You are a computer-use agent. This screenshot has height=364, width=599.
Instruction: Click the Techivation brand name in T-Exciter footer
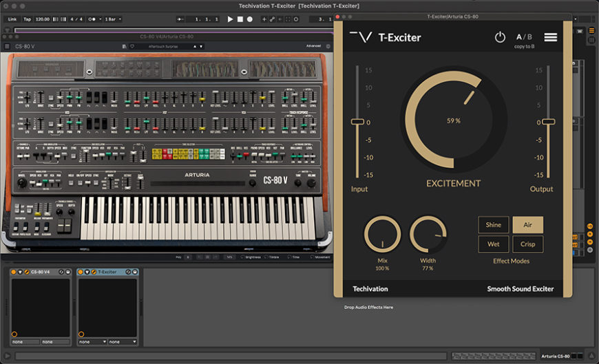370,289
